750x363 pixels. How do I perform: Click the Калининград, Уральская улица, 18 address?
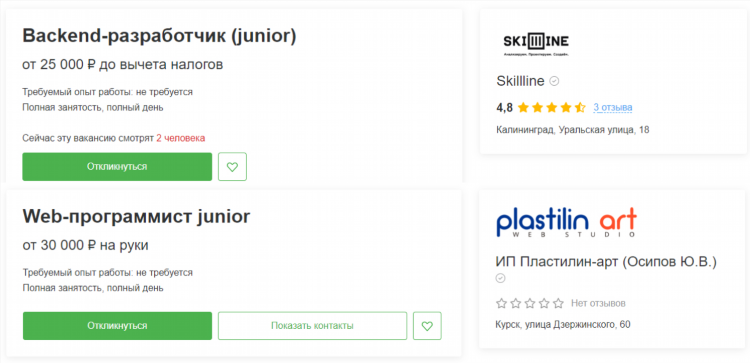point(573,130)
